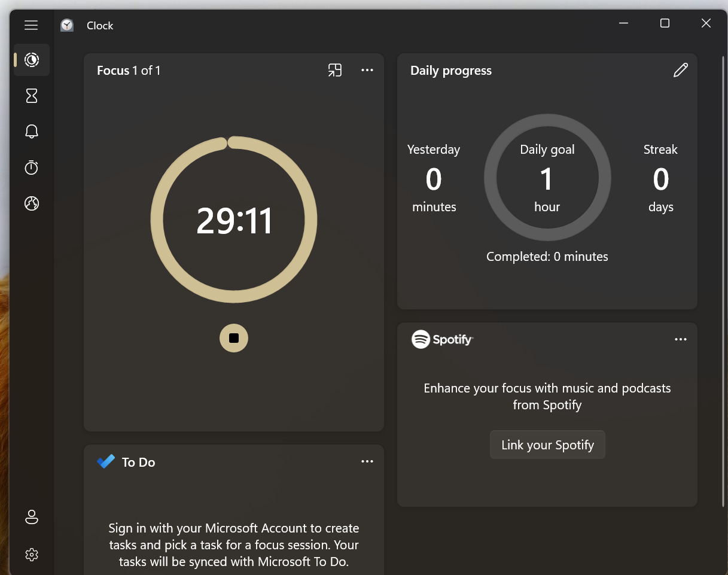Viewport: 728px width, 575px height.
Task: Open the Stopwatch page
Action: pyautogui.click(x=32, y=168)
